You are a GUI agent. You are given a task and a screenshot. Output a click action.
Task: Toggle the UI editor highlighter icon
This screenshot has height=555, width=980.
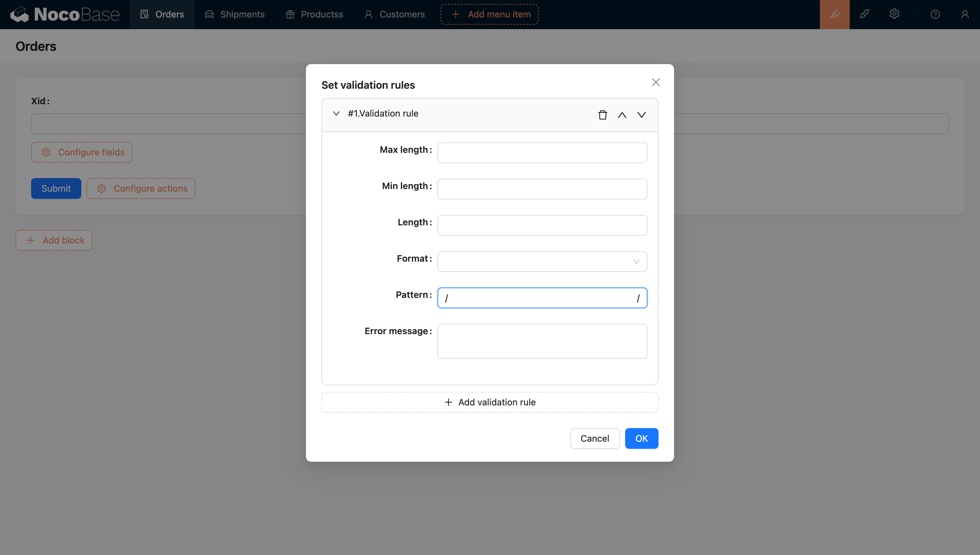(x=835, y=15)
